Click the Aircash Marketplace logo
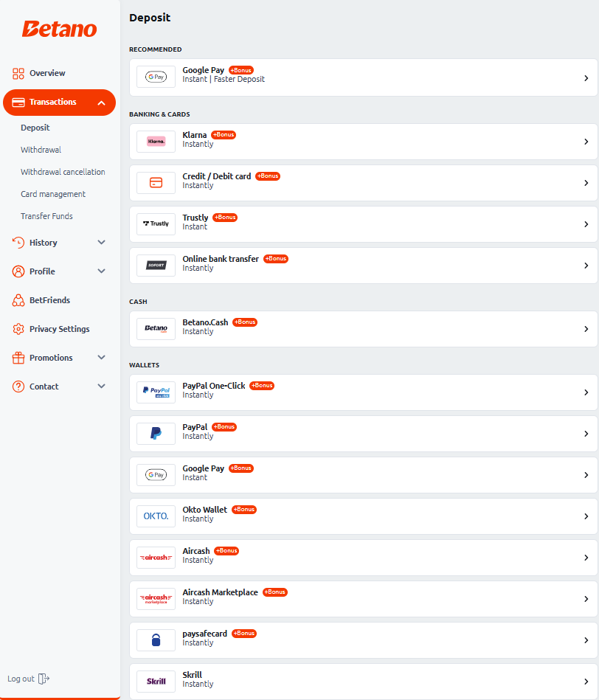Screen dimensions: 599x700 tap(156, 599)
